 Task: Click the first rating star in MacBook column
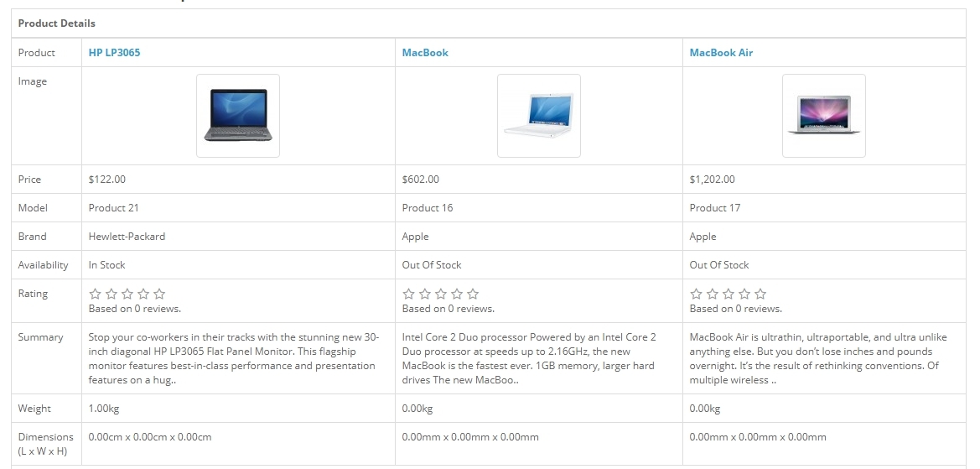point(409,294)
